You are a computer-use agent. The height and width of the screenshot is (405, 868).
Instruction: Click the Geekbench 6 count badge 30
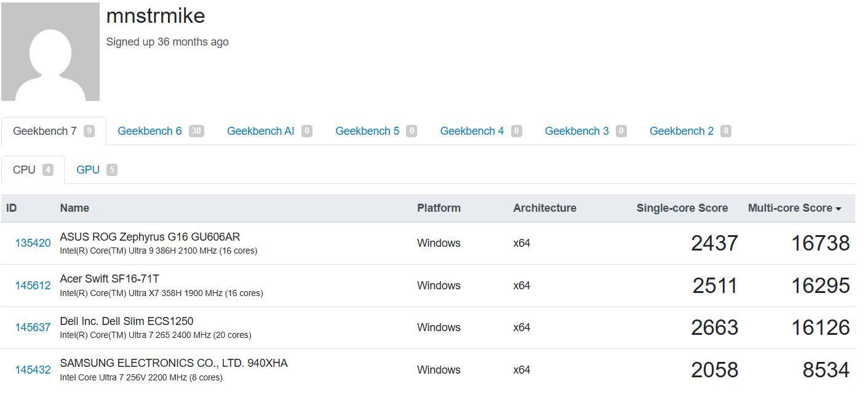click(196, 131)
